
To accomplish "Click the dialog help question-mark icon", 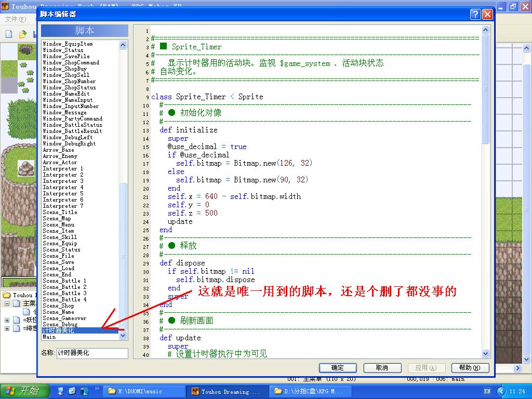I will pos(475,14).
